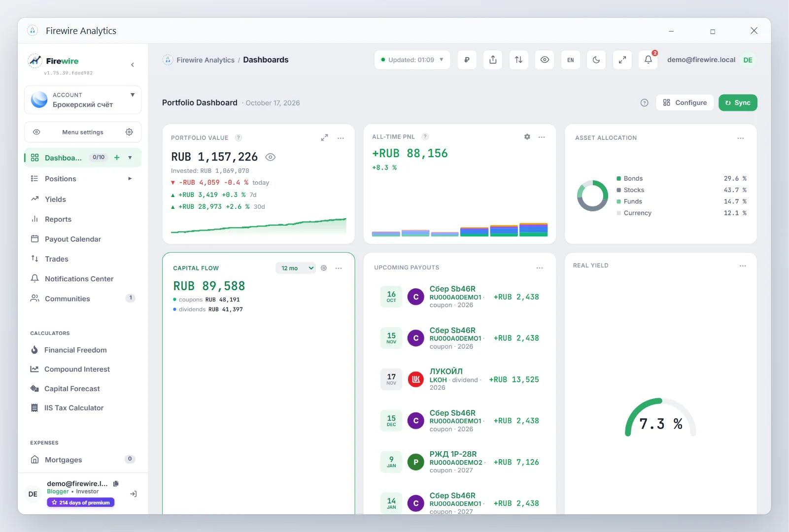The height and width of the screenshot is (532, 789).
Task: Switch language with the EN button
Action: pyautogui.click(x=570, y=60)
